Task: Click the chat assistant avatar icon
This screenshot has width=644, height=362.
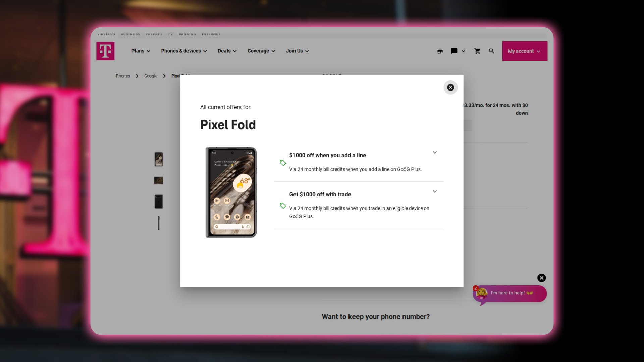Action: [482, 293]
